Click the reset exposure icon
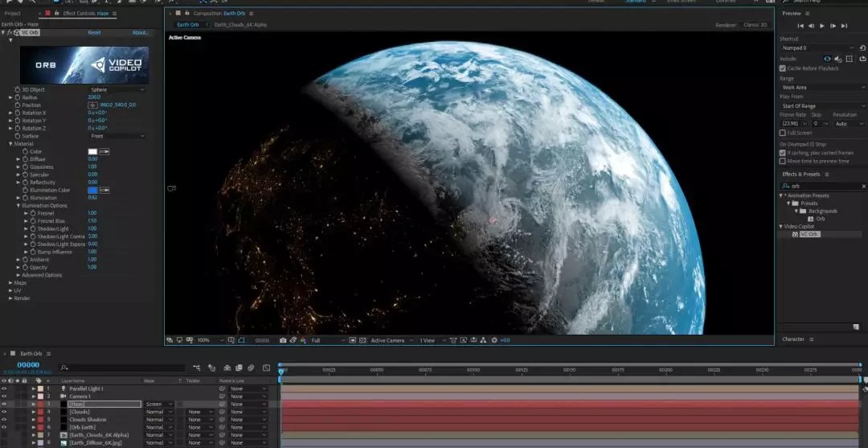868x448 pixels. [494, 340]
